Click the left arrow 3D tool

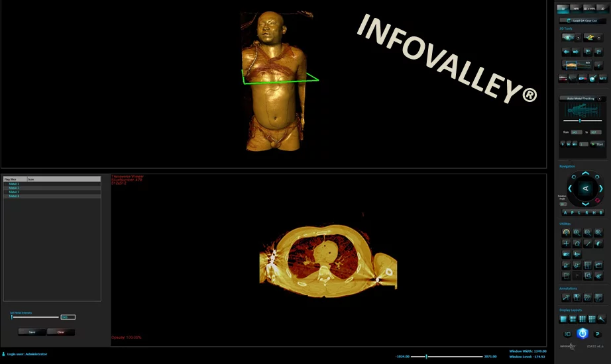(566, 52)
